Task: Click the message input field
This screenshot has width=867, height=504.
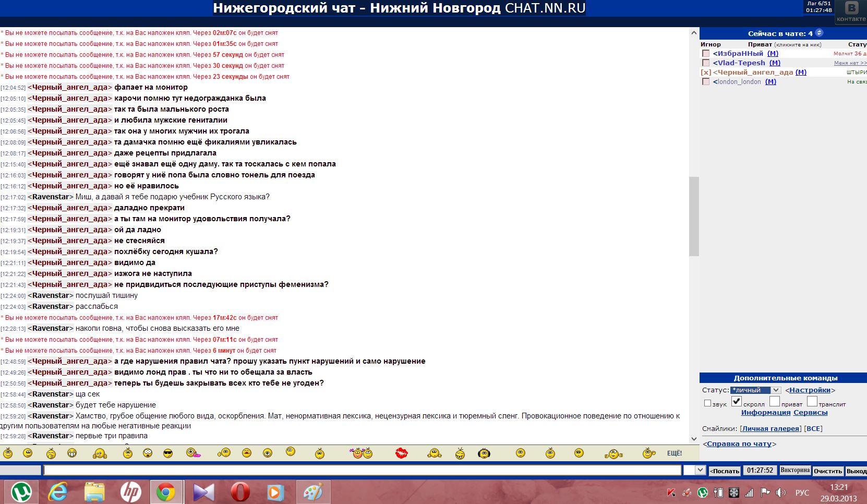Action: [362, 470]
